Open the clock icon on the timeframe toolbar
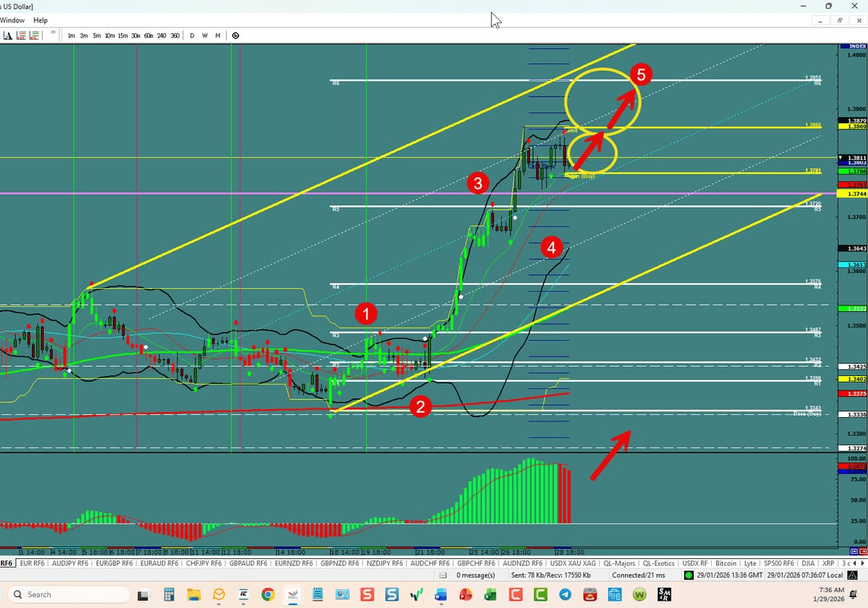Viewport: 868px width, 608px height. click(x=236, y=35)
